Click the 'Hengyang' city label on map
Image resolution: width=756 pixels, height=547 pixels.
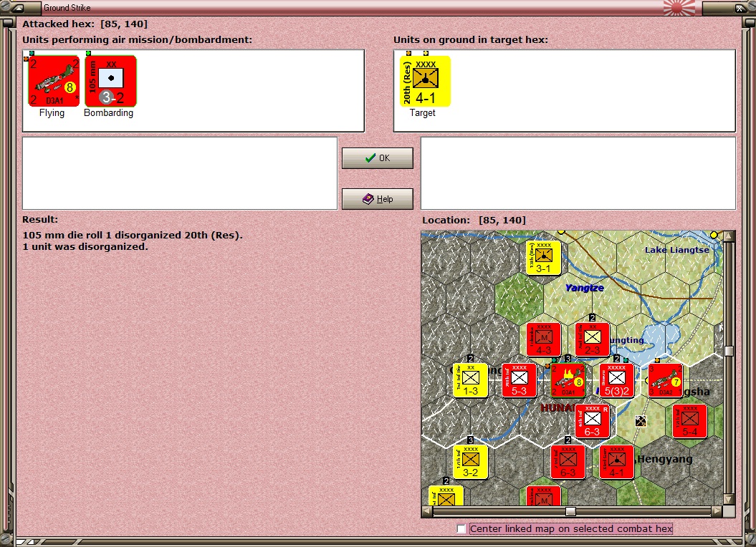pyautogui.click(x=665, y=459)
